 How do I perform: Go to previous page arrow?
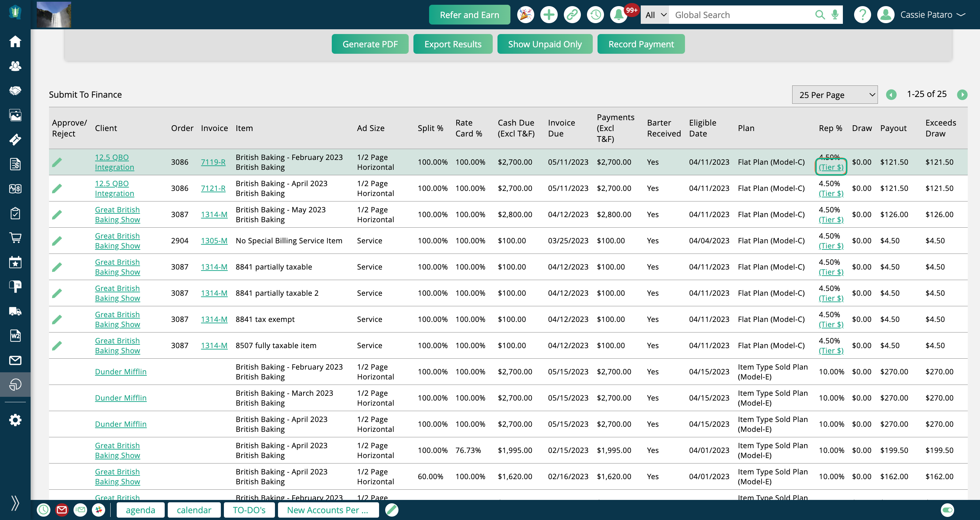click(x=892, y=94)
